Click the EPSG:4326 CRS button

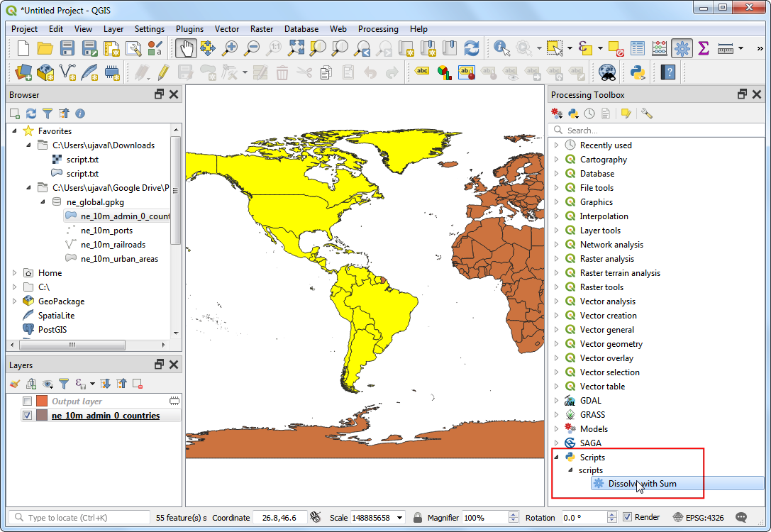click(x=700, y=517)
